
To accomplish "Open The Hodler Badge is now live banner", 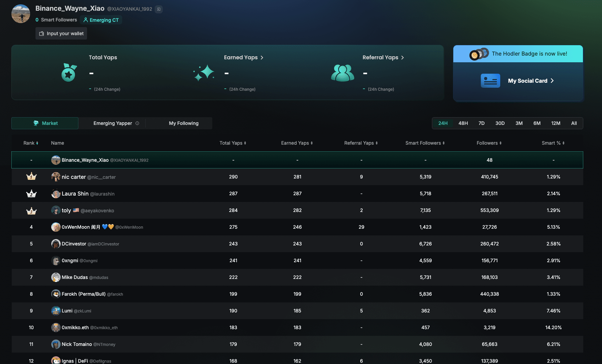I will [x=518, y=54].
